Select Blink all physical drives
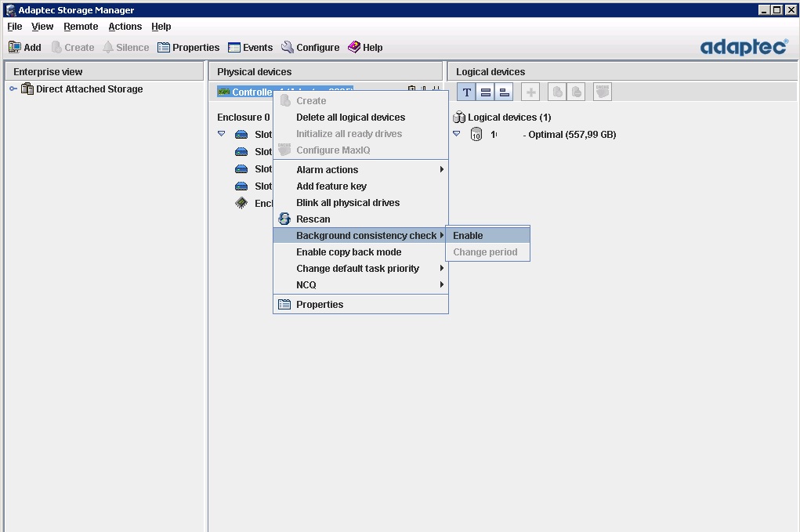This screenshot has width=800, height=532. pos(348,203)
